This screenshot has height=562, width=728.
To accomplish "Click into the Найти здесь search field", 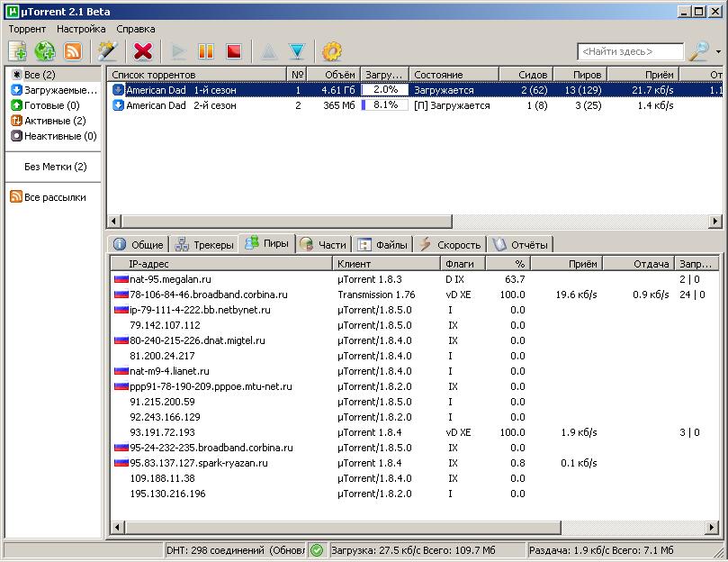I will (x=630, y=52).
